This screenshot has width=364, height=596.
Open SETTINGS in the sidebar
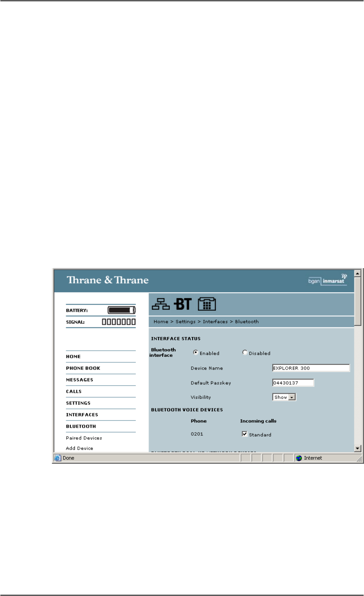(x=78, y=403)
